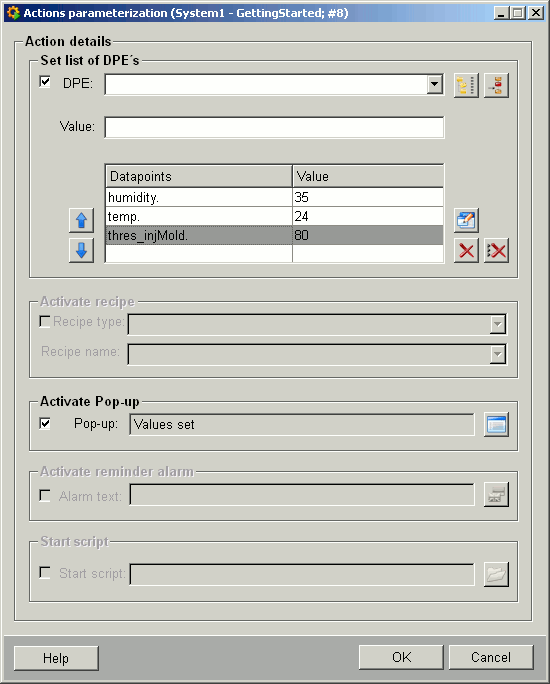
Task: Expand the DPE dropdown list
Action: pyautogui.click(x=434, y=85)
